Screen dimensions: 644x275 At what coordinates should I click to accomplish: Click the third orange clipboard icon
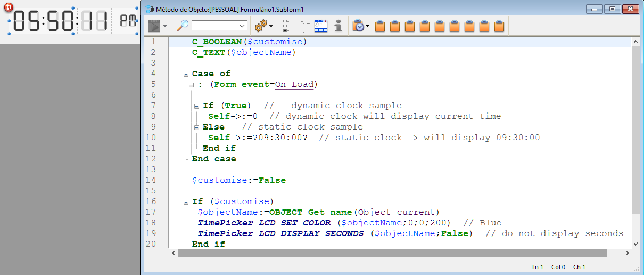(x=410, y=26)
